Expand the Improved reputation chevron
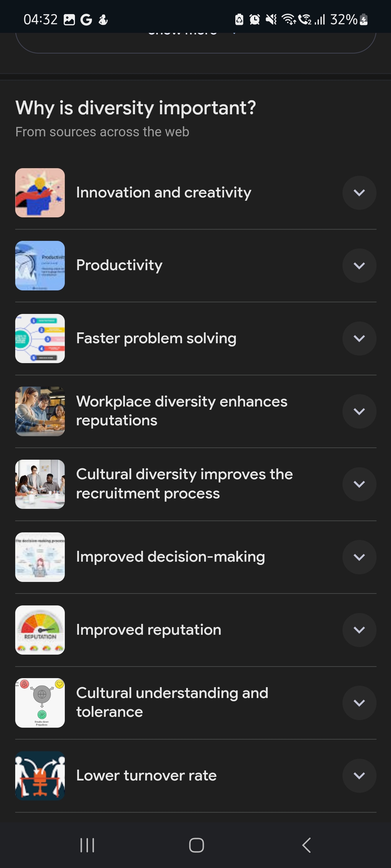Viewport: 391px width, 868px height. (x=359, y=630)
